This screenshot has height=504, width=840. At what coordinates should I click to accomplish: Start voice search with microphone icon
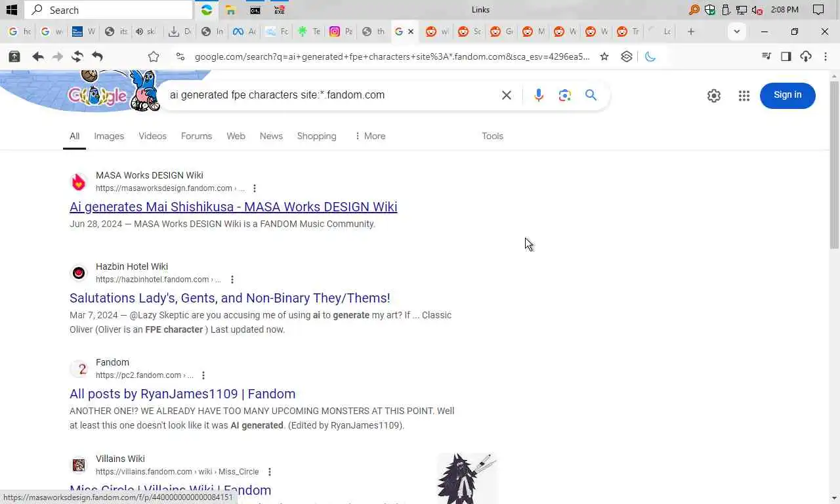539,95
